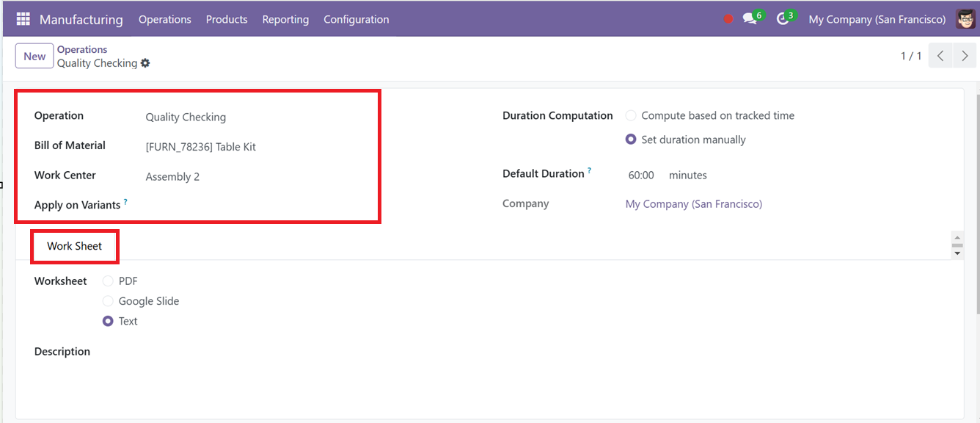The image size is (980, 423).
Task: Click the red recording indicator dot
Action: click(x=728, y=19)
